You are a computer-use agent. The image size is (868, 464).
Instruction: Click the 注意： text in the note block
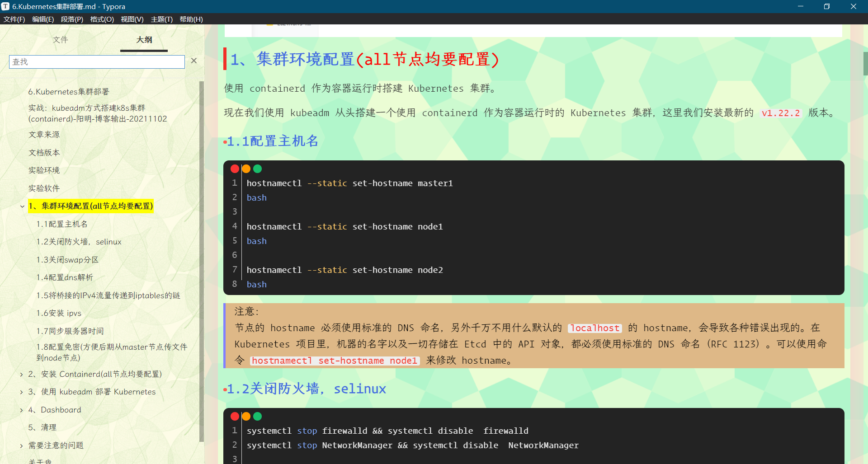(x=246, y=311)
